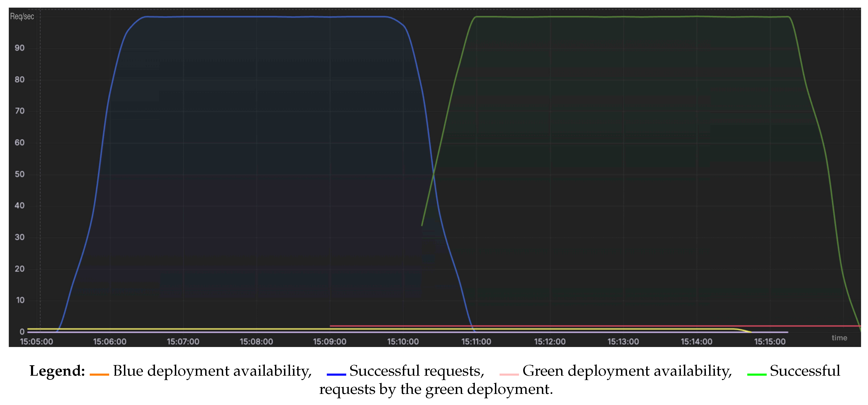Click the 10 y-axis tick label
868x405 pixels.
20,300
